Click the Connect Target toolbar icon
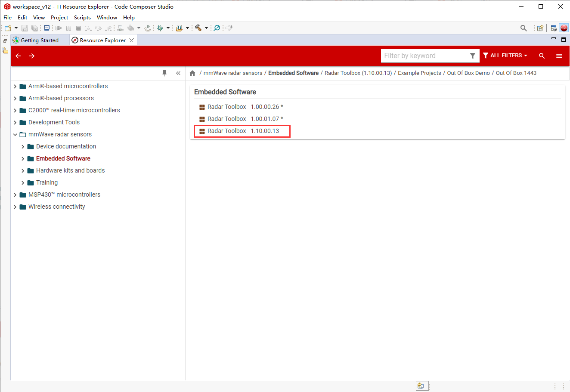The width and height of the screenshot is (570, 392). (x=121, y=28)
